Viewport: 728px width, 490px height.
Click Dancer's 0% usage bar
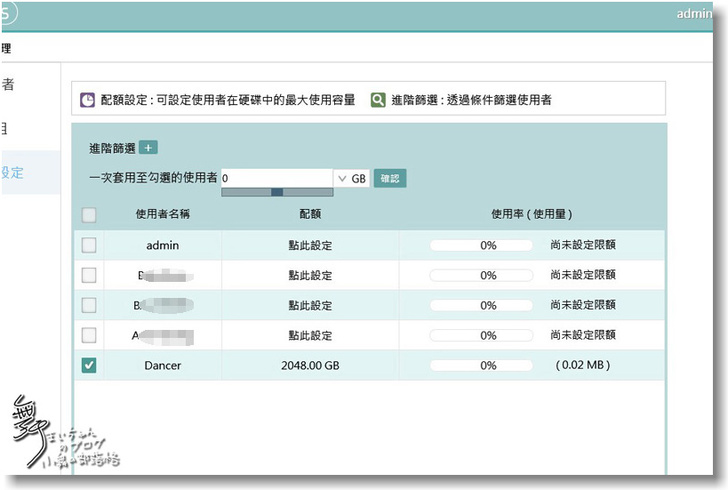tap(481, 366)
